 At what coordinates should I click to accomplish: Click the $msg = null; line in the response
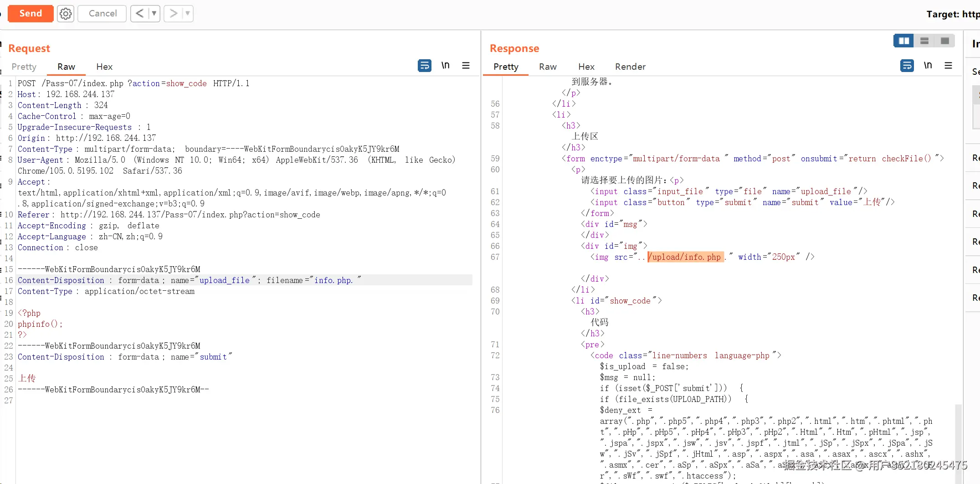tap(627, 377)
